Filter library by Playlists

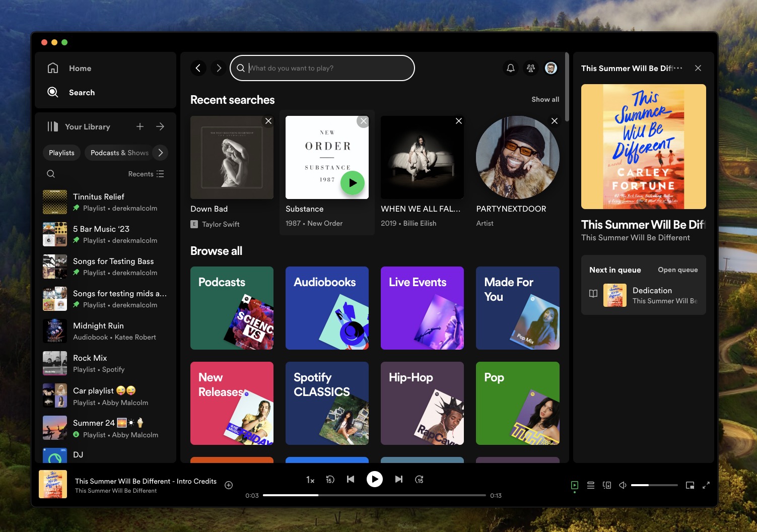tap(61, 153)
